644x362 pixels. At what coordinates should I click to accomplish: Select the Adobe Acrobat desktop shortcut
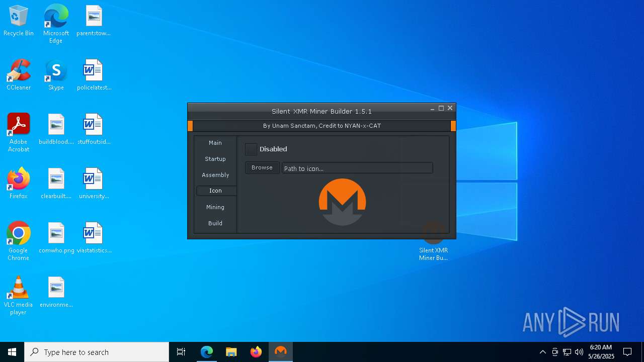[x=19, y=133]
